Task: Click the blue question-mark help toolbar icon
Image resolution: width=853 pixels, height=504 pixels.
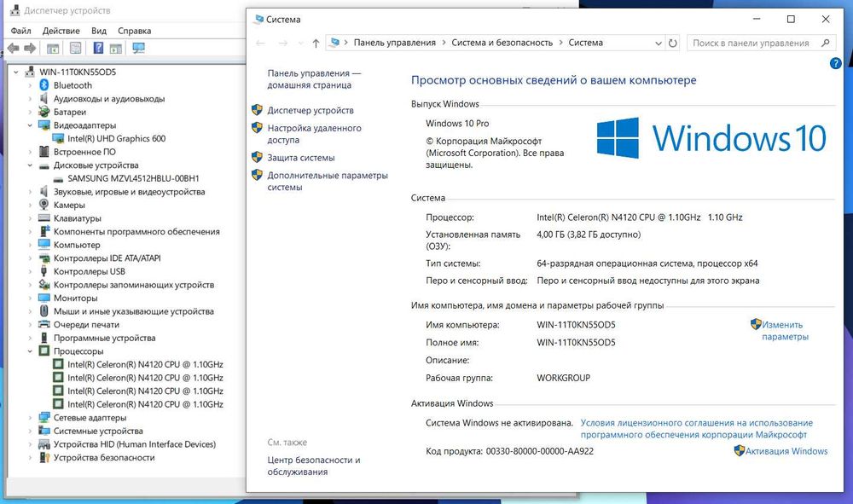Action: click(x=98, y=48)
